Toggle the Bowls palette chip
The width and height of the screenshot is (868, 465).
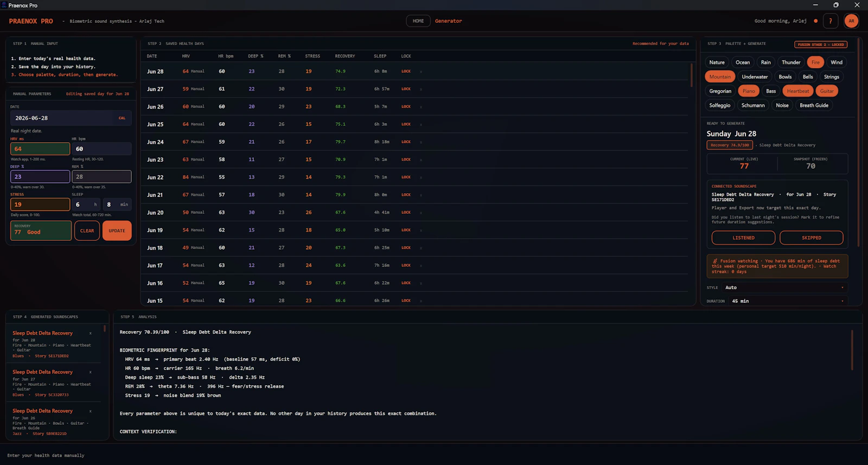(785, 77)
